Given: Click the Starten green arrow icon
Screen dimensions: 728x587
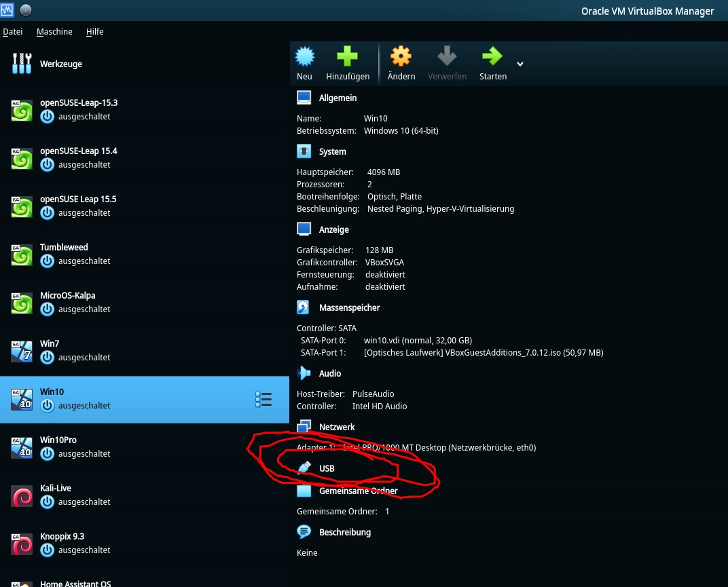Looking at the screenshot, I should pyautogui.click(x=492, y=56).
